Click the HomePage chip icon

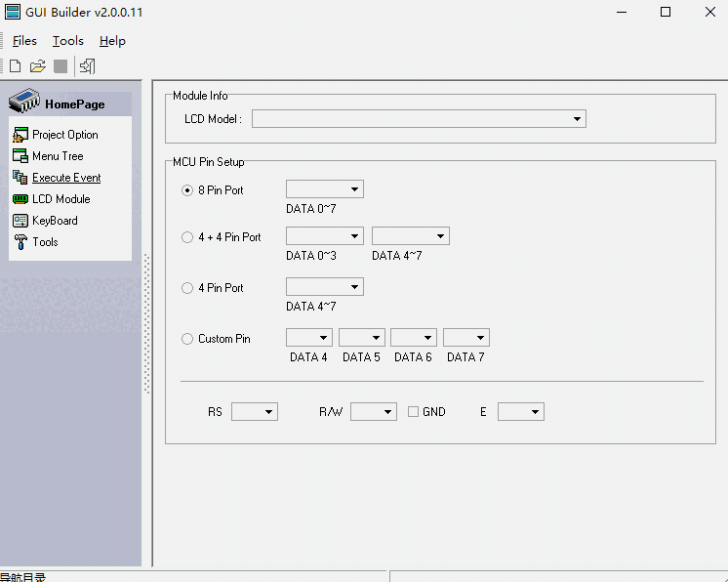click(x=24, y=101)
